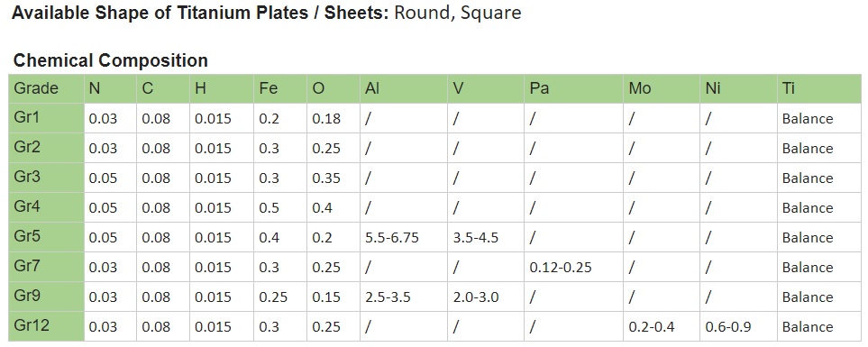Click the Al column header
Screen dimensions: 868x347
click(404, 88)
